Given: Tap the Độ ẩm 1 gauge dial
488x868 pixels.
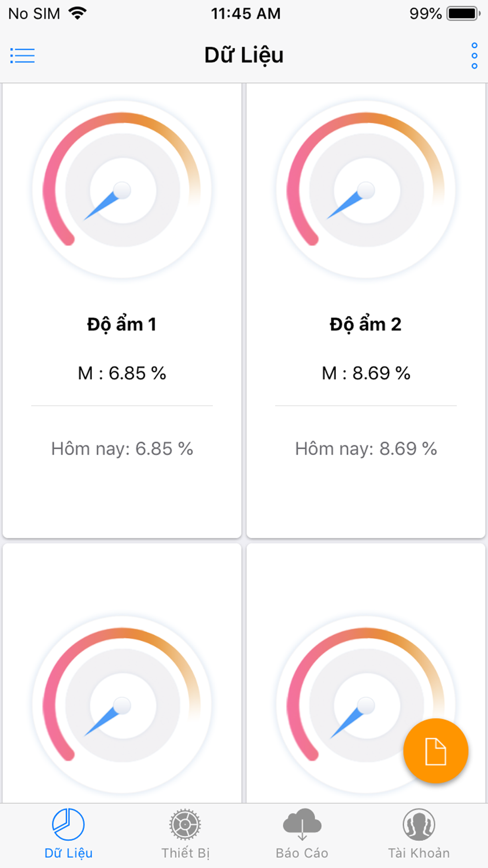Looking at the screenshot, I should (x=122, y=190).
